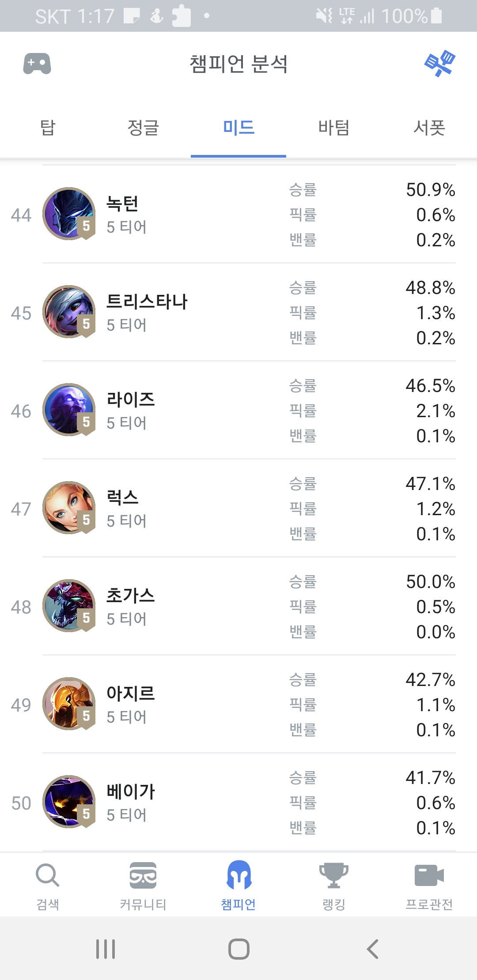Open 녹턴 champion portrait
The height and width of the screenshot is (980, 477).
pyautogui.click(x=69, y=214)
